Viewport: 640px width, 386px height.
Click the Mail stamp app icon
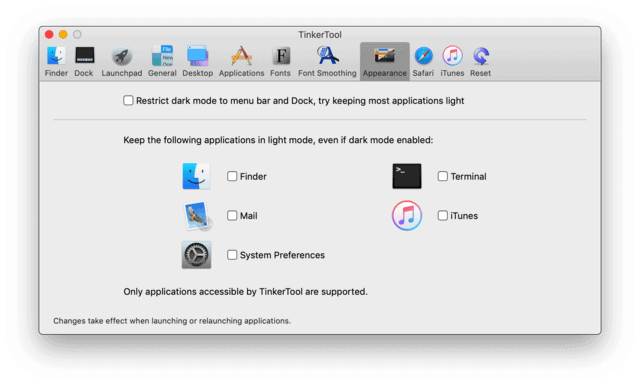(197, 216)
